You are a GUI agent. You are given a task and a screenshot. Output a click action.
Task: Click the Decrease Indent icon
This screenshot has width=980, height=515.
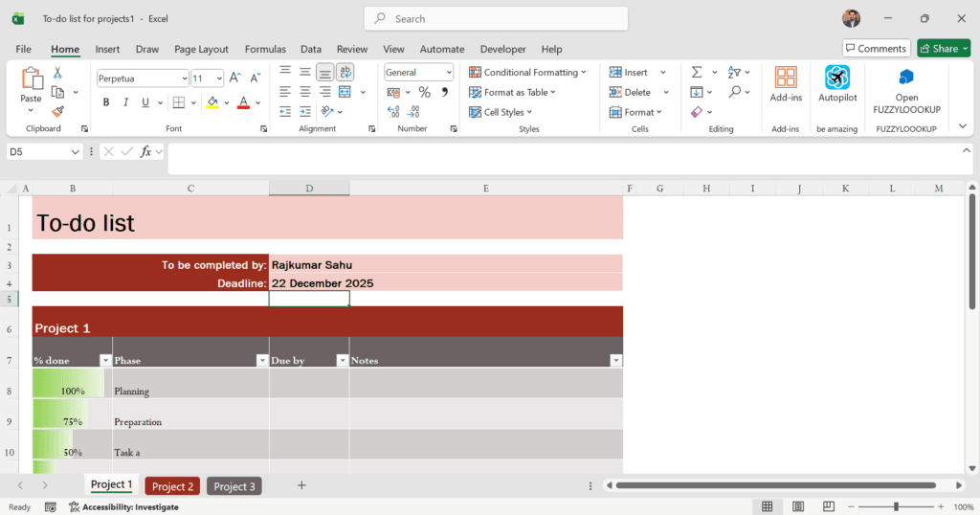(285, 112)
